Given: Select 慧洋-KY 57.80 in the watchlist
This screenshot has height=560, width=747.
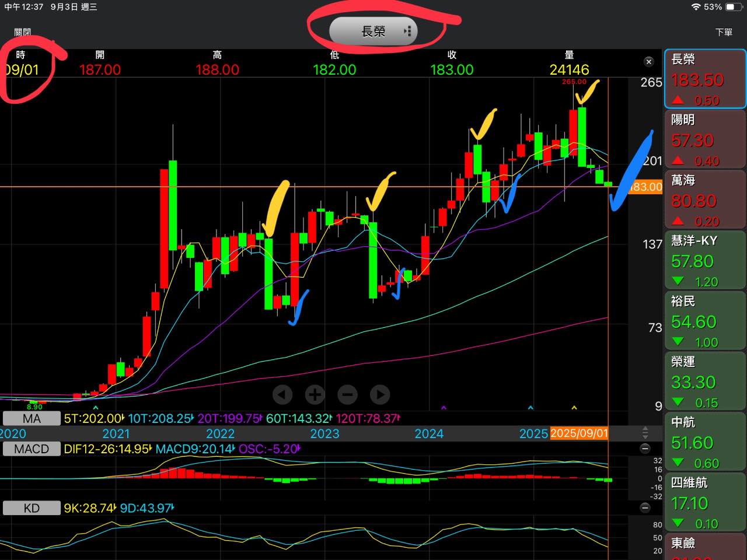Looking at the screenshot, I should pyautogui.click(x=705, y=260).
